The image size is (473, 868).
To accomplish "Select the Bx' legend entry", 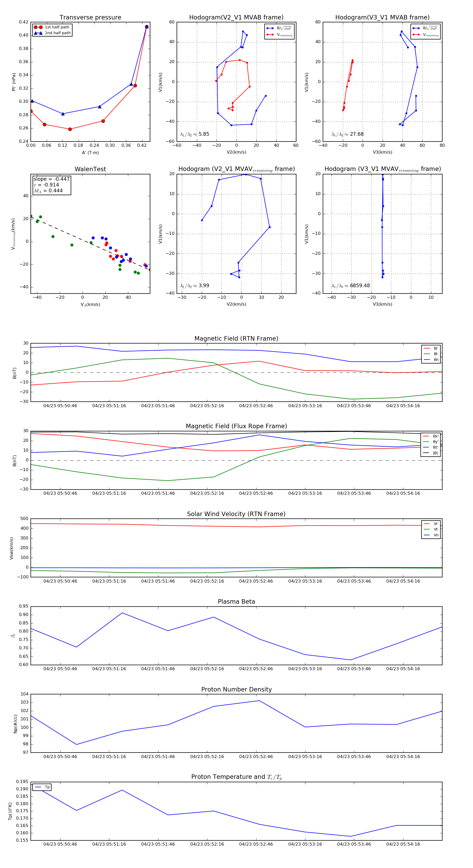I will pyautogui.click(x=431, y=436).
